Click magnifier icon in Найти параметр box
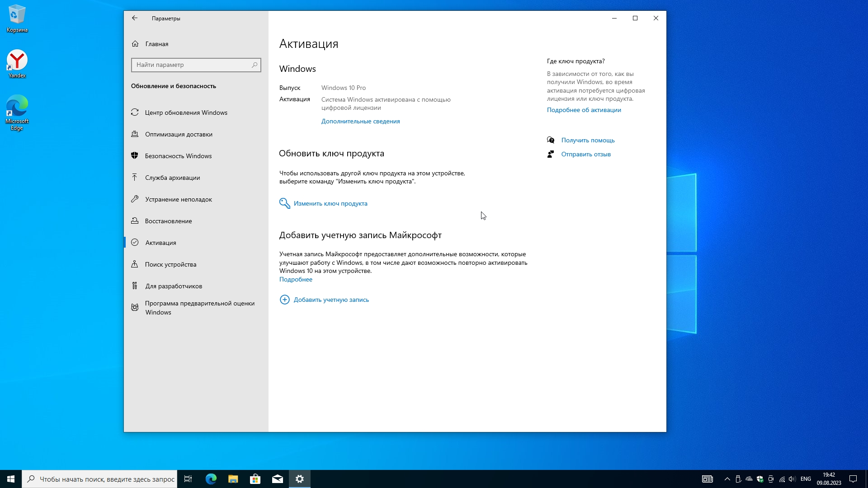The image size is (868, 488). pos(255,65)
